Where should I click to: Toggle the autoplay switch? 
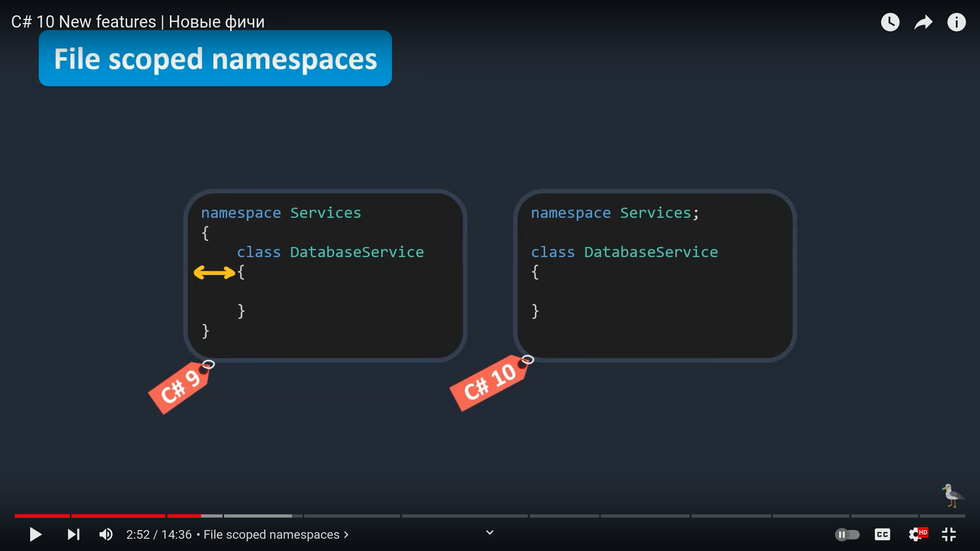[x=847, y=534]
